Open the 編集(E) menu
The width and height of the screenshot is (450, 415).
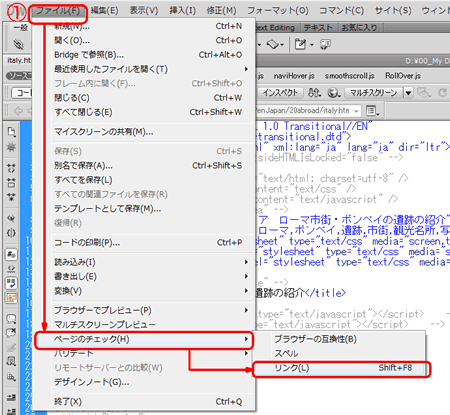pyautogui.click(x=104, y=11)
